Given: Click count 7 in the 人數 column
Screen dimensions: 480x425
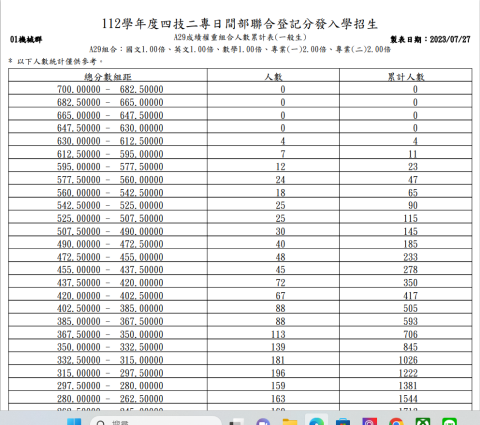Looking at the screenshot, I should pyautogui.click(x=283, y=154).
